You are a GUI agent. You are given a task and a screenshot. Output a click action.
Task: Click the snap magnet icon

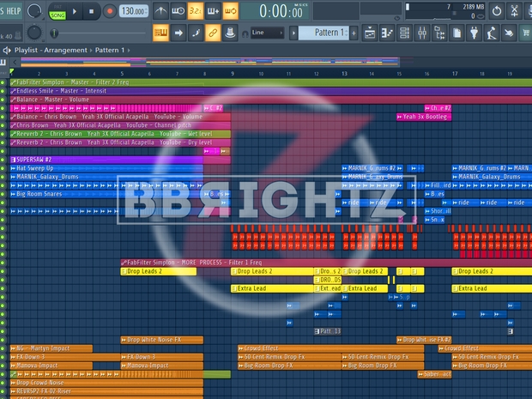[245, 34]
